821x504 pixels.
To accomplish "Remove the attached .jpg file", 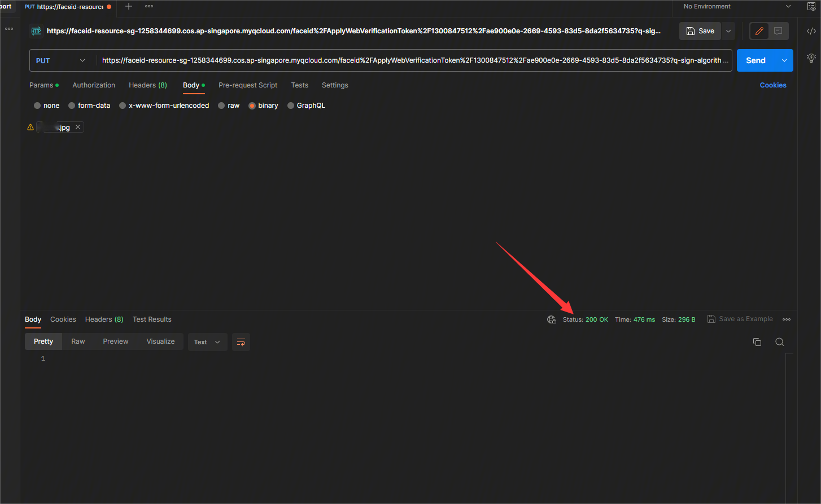I will pyautogui.click(x=78, y=127).
